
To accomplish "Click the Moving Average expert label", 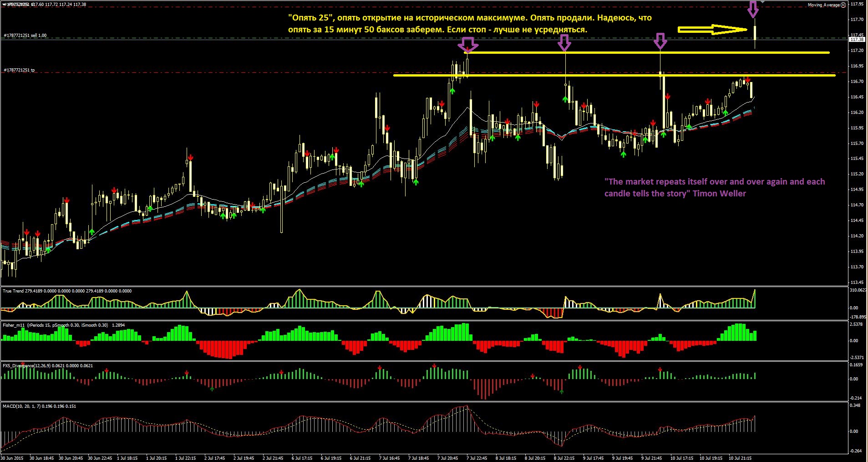I will (823, 5).
